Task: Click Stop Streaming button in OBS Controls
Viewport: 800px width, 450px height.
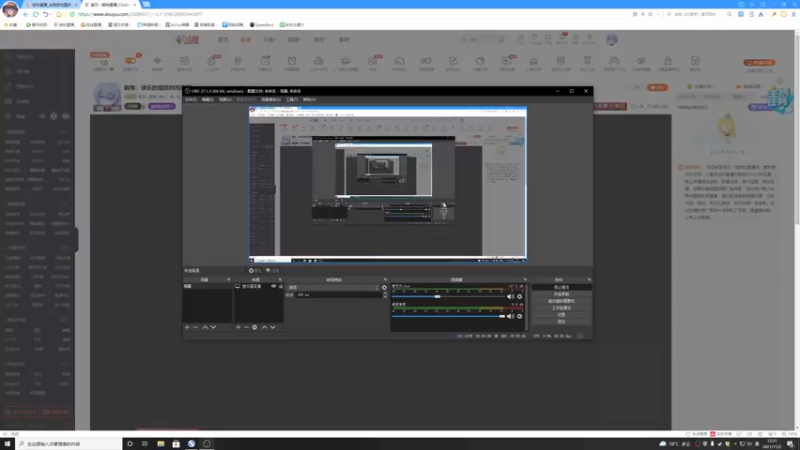Action: click(x=561, y=287)
